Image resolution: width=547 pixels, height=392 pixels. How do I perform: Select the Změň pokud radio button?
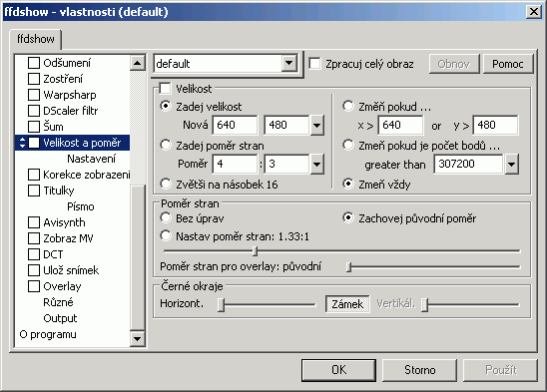[x=348, y=106]
